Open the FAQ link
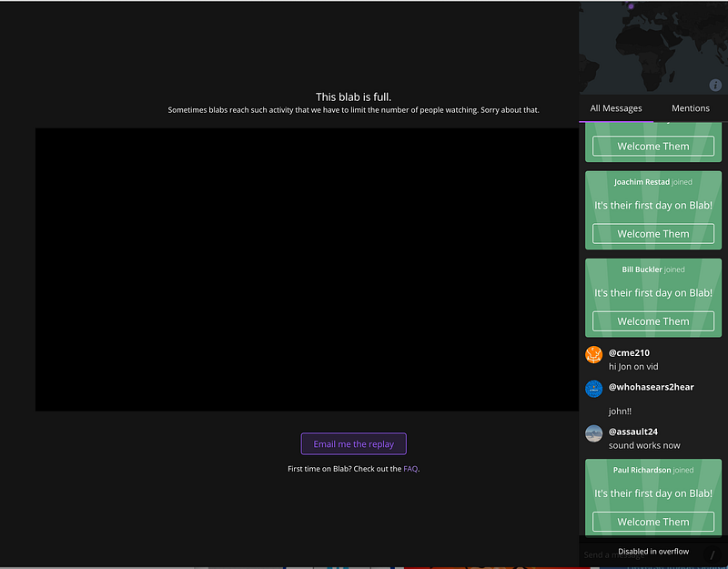Viewport: 728px width, 569px height. pyautogui.click(x=410, y=469)
